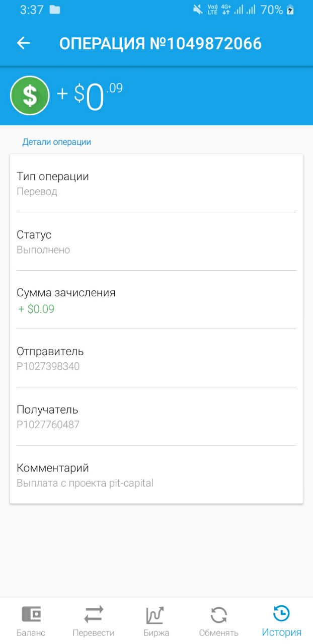Screen dimensions: 313x644
Task: Tap the Обменять exchange icon
Action: coord(218,615)
